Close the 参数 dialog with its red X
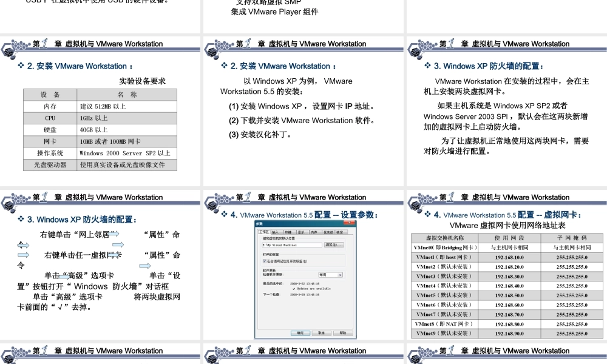The image size is (607, 364). pos(349,223)
